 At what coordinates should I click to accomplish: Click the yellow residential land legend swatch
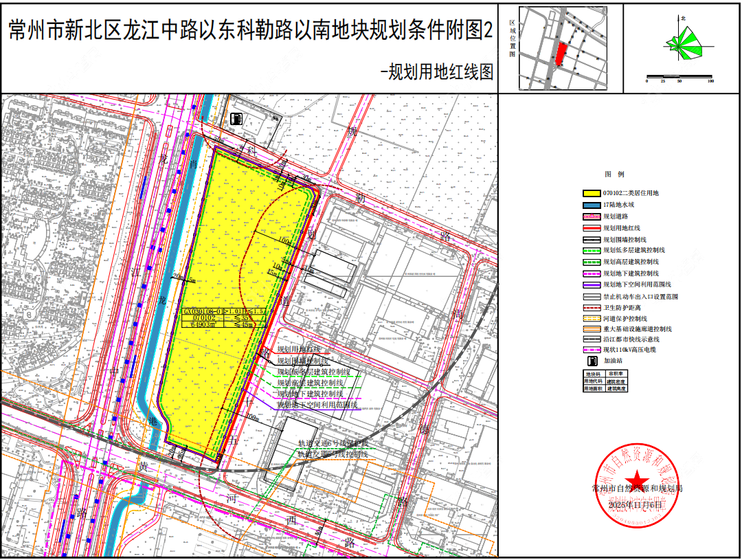coord(591,193)
